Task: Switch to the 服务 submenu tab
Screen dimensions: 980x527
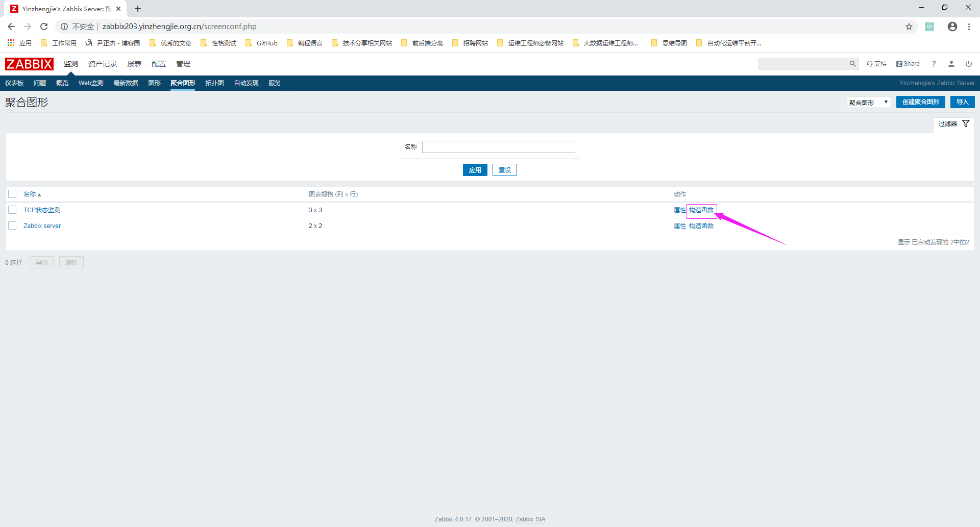Action: coord(275,83)
